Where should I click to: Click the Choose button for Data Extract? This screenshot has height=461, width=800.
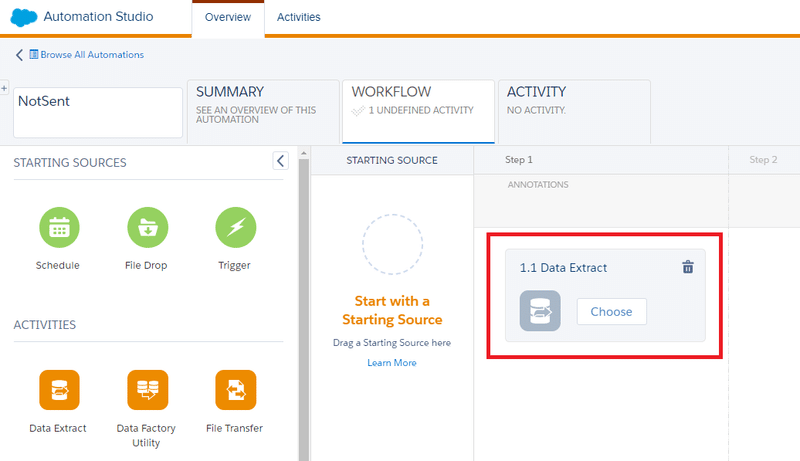(x=611, y=312)
